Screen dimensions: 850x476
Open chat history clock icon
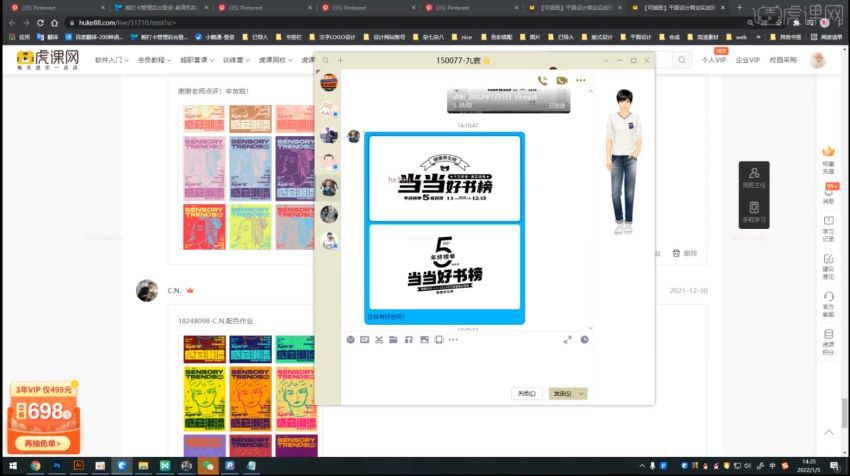[584, 339]
